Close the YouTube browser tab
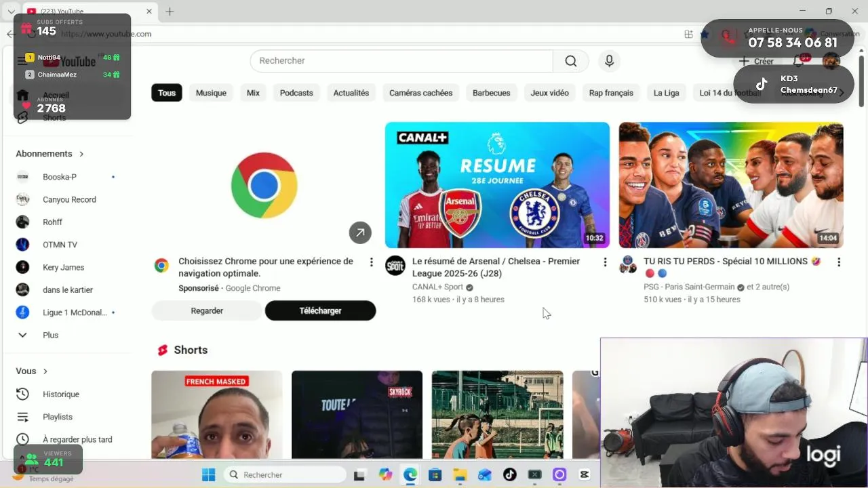 [150, 12]
